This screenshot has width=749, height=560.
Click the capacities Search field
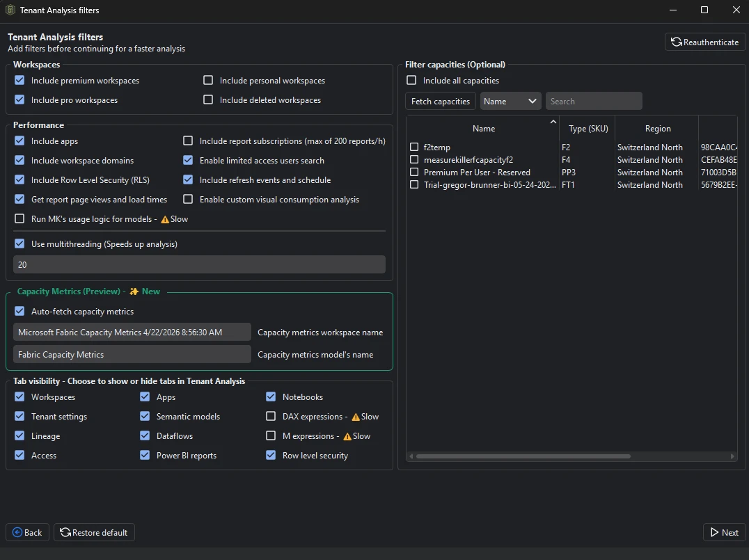(x=594, y=101)
